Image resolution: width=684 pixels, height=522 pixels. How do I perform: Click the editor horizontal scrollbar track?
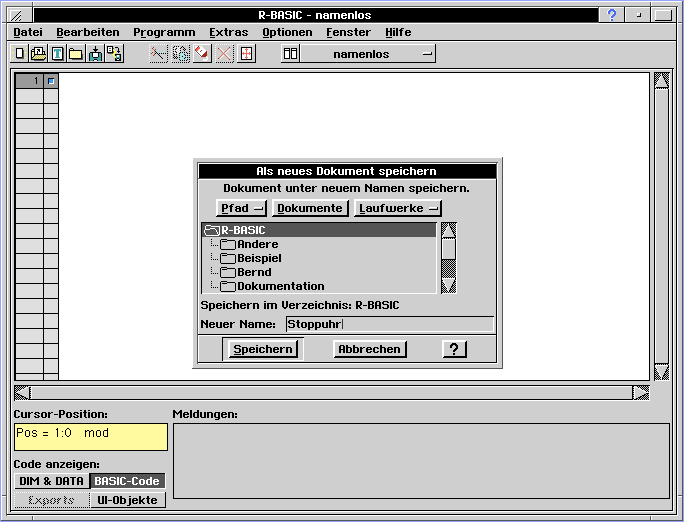pyautogui.click(x=331, y=392)
